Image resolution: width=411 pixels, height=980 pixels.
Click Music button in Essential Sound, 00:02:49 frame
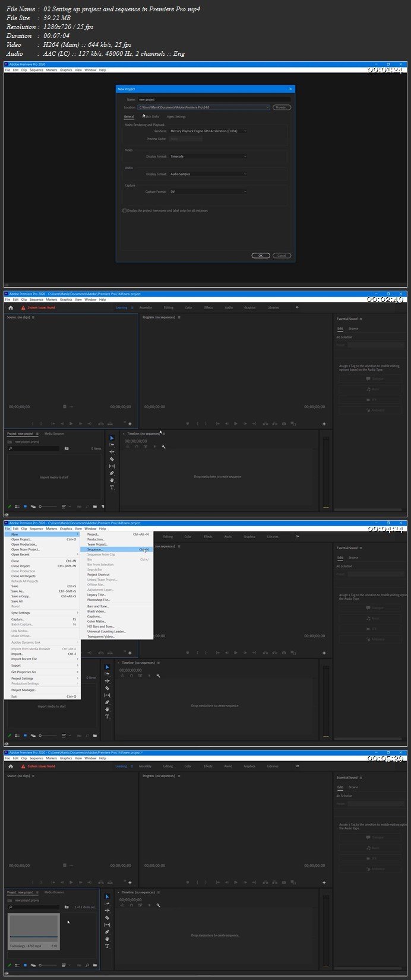[369, 389]
